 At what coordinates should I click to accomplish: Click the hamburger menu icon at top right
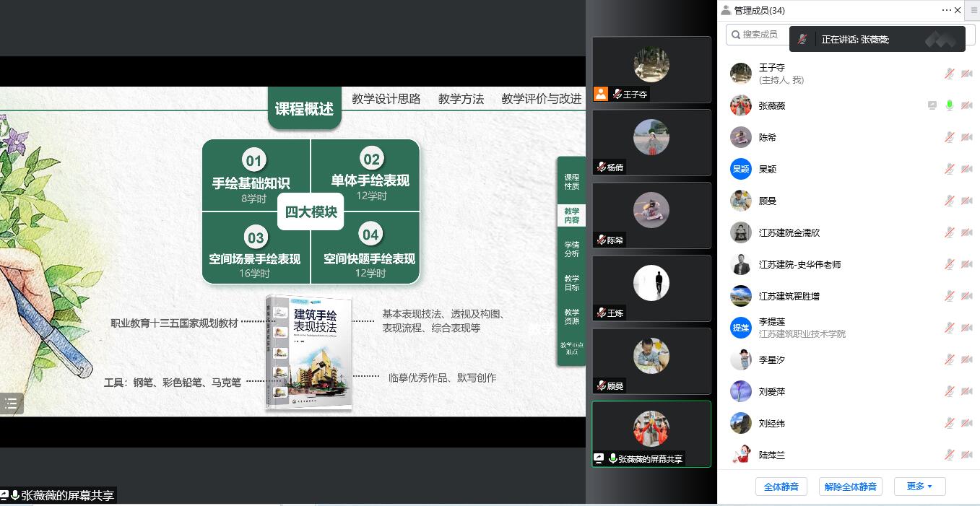(974, 10)
